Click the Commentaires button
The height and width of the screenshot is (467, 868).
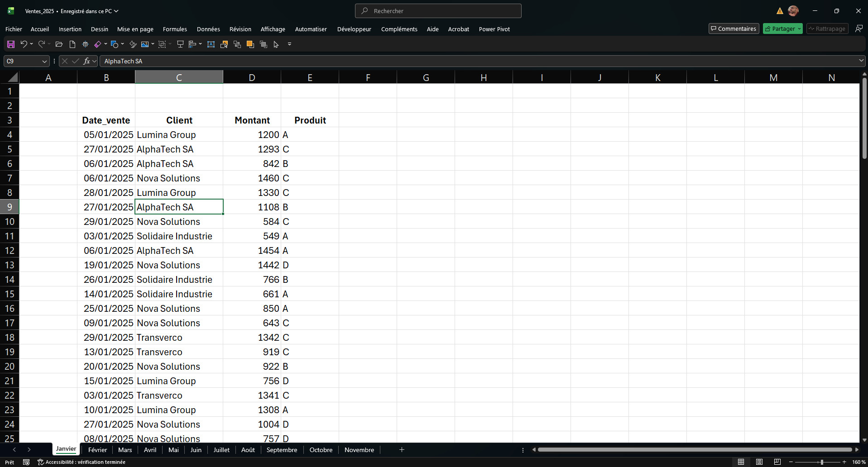734,29
